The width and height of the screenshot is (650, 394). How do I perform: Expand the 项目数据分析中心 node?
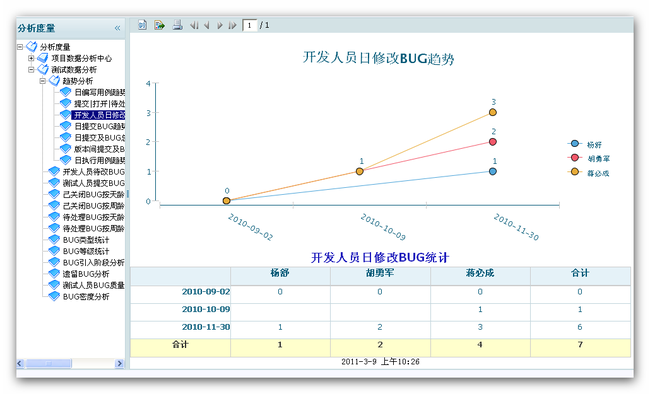click(31, 58)
